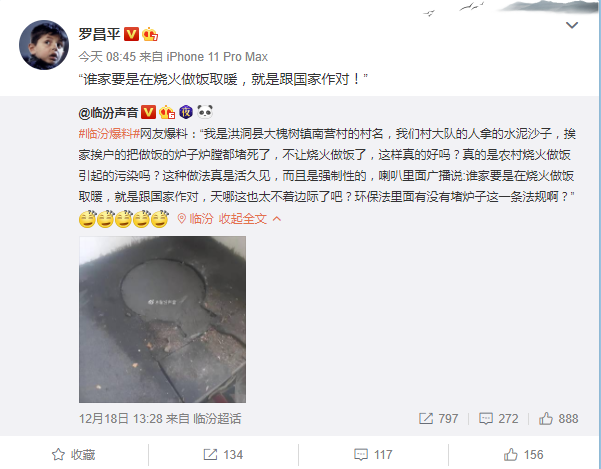This screenshot has height=469, width=601.
Task: Open the 117 comments on 罗昌平's post
Action: coord(373,454)
